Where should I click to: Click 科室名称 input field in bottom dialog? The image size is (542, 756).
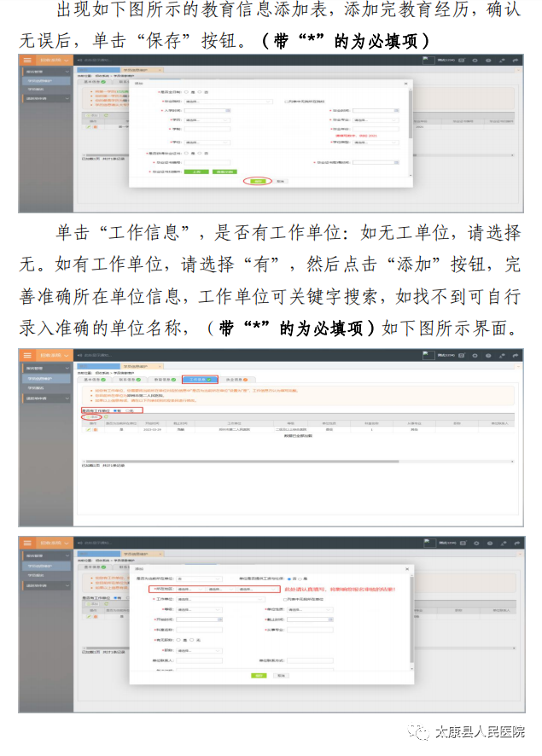tap(199, 630)
